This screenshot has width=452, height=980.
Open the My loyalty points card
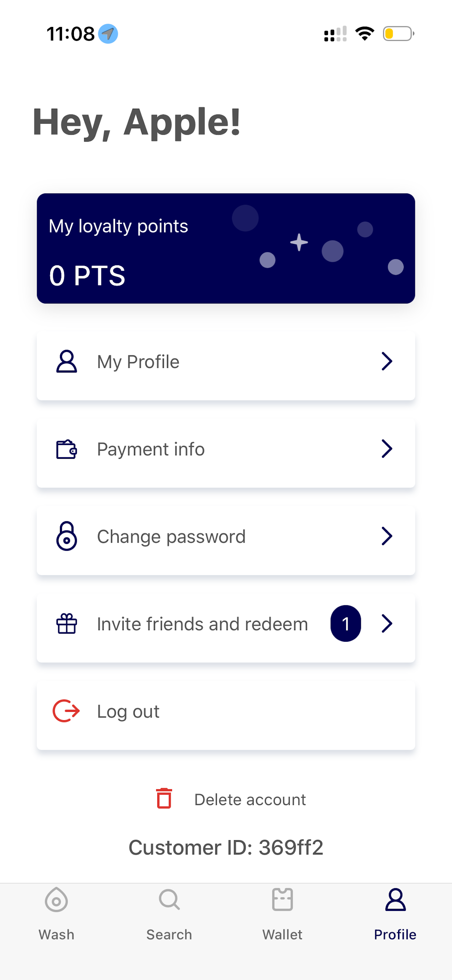click(226, 249)
